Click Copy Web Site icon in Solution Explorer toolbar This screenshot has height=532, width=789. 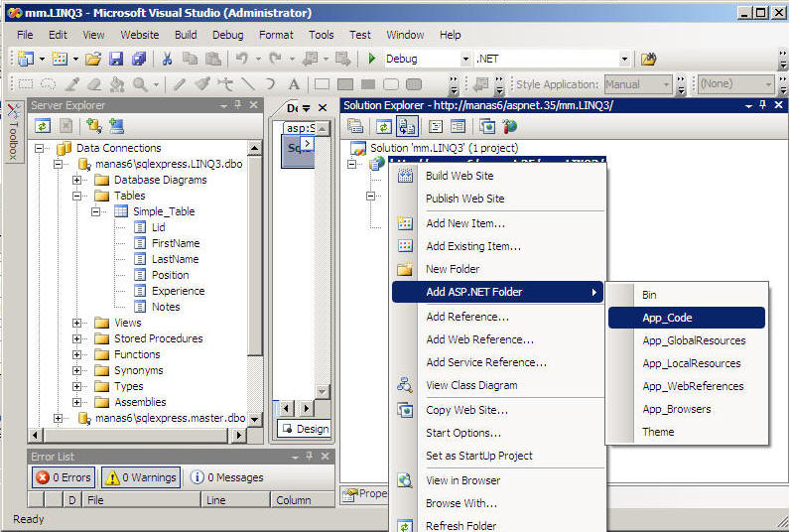click(487, 126)
